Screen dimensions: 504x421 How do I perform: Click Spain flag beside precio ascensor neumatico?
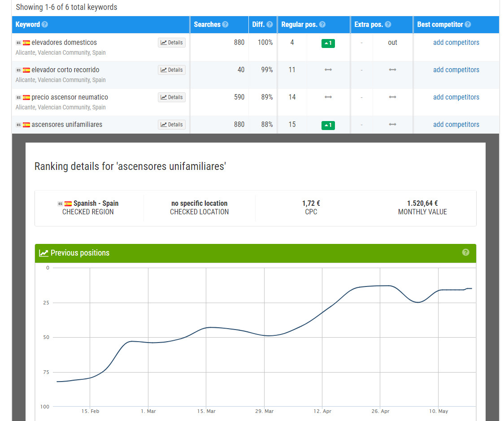click(26, 97)
